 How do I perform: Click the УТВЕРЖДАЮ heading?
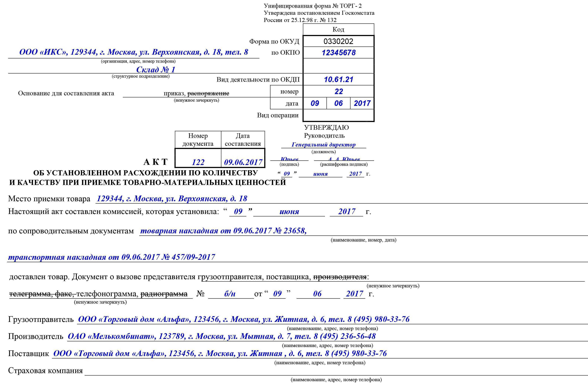coord(326,128)
